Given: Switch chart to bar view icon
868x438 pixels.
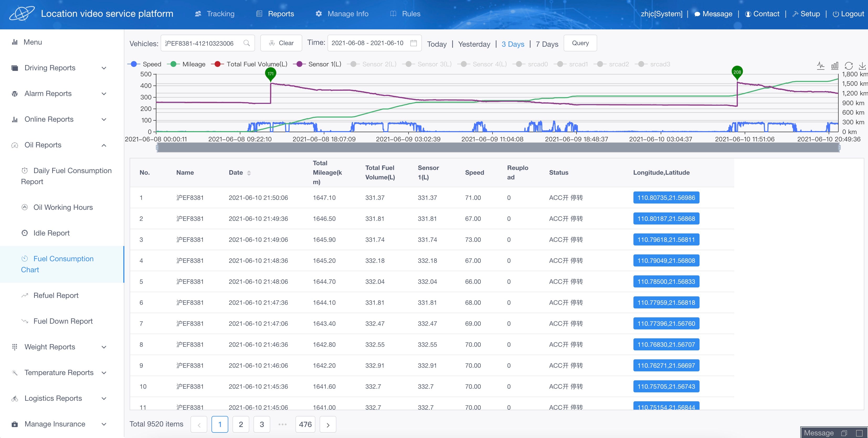Looking at the screenshot, I should coord(835,66).
